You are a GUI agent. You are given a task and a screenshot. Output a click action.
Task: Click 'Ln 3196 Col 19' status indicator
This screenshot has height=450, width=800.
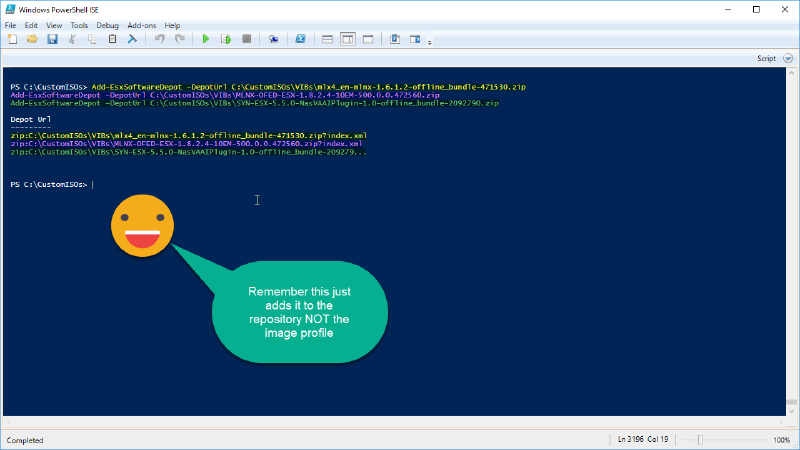tap(643, 439)
